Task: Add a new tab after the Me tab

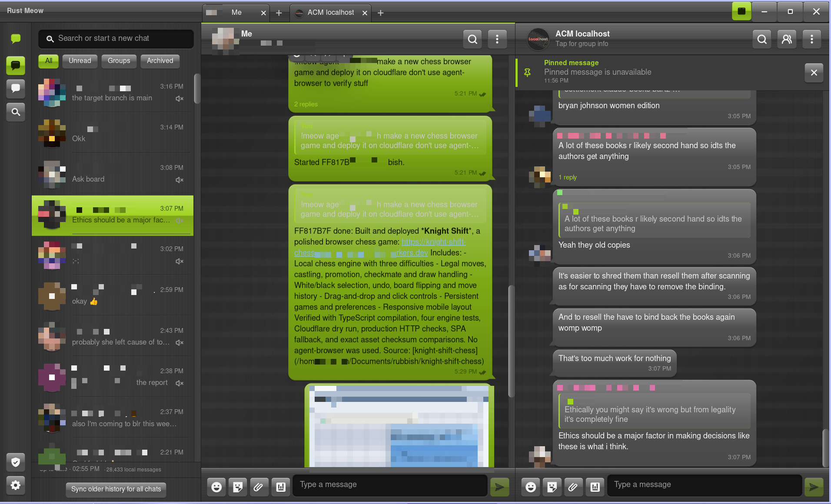Action: pyautogui.click(x=279, y=13)
